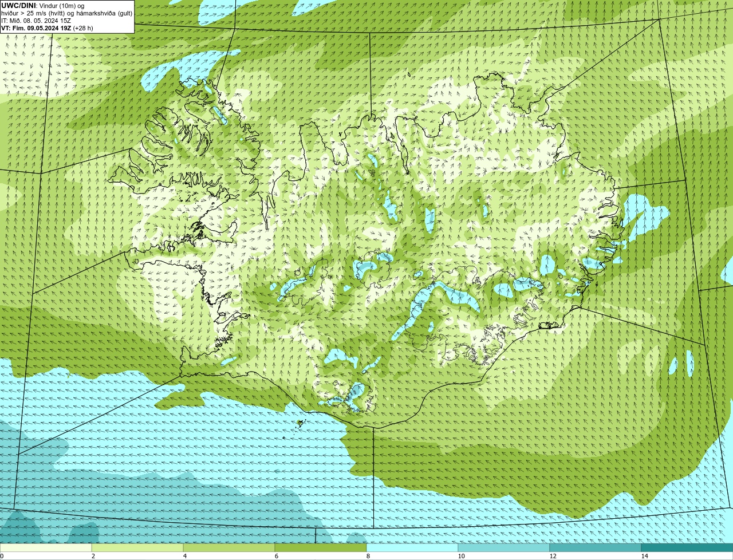Click the legend scale label '2'
This screenshot has width=733, height=560.
[x=93, y=556]
